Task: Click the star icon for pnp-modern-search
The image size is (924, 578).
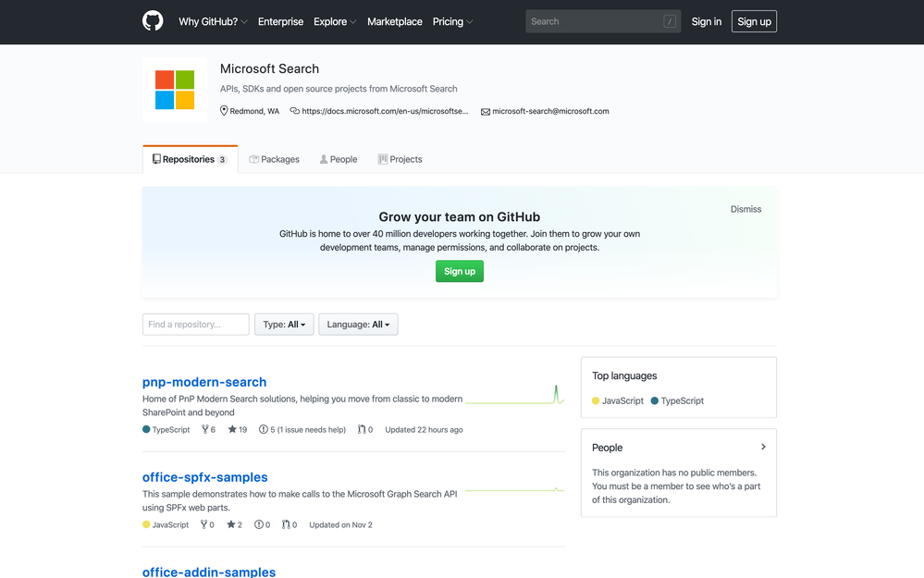Action: tap(232, 429)
